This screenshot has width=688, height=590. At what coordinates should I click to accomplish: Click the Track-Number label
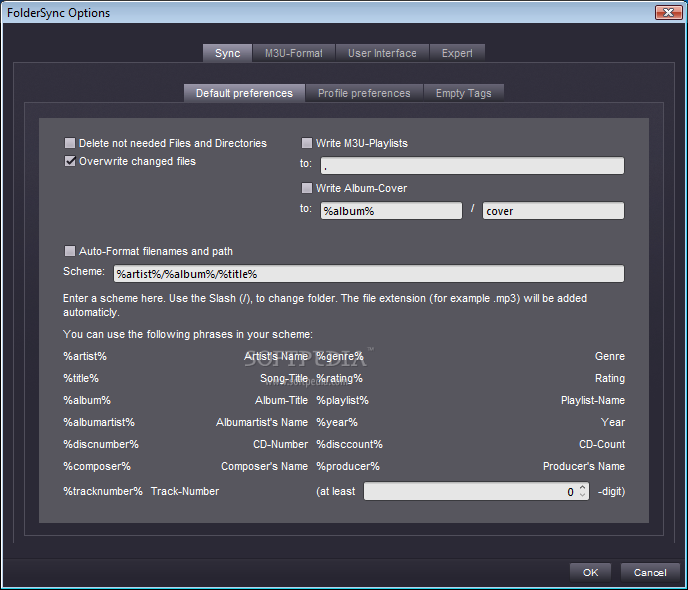(x=185, y=491)
